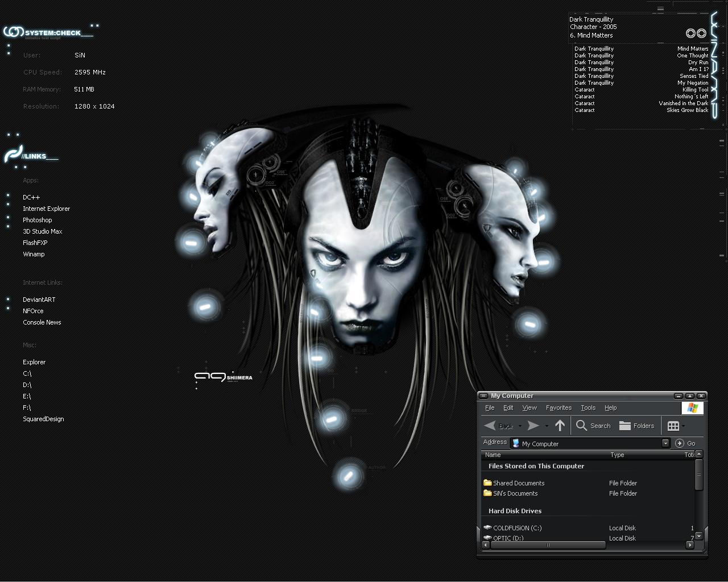Launch Photoshop from the Apps links
Screen dimensions: 728x582
37,220
